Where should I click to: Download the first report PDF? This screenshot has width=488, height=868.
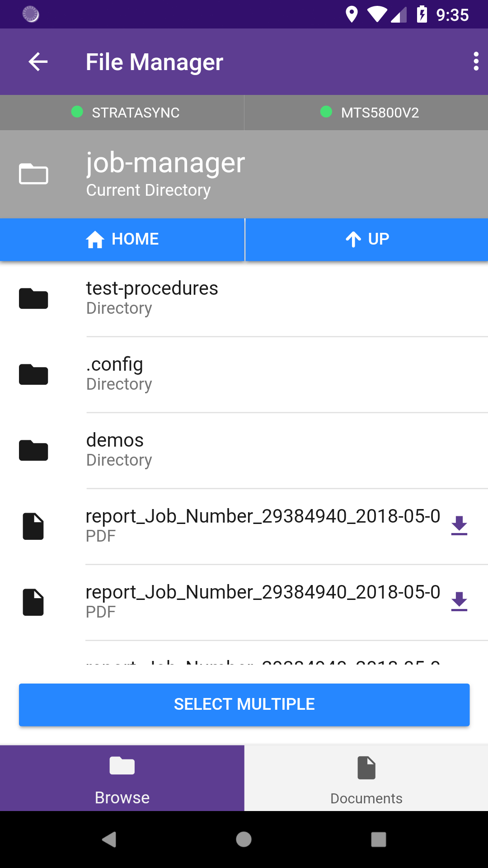point(459,526)
